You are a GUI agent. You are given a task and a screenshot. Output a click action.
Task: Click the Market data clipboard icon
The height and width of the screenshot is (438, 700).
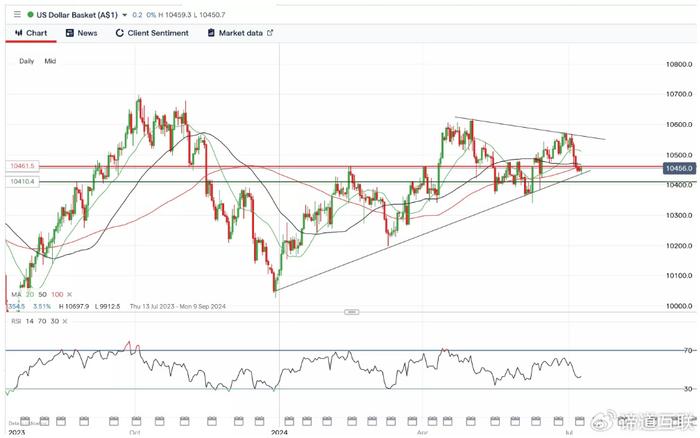click(x=211, y=33)
